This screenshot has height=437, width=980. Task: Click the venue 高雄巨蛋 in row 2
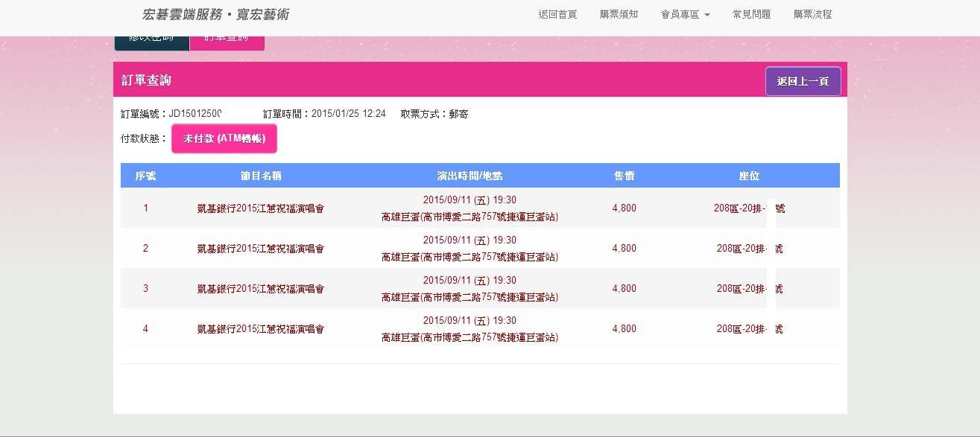point(470,258)
